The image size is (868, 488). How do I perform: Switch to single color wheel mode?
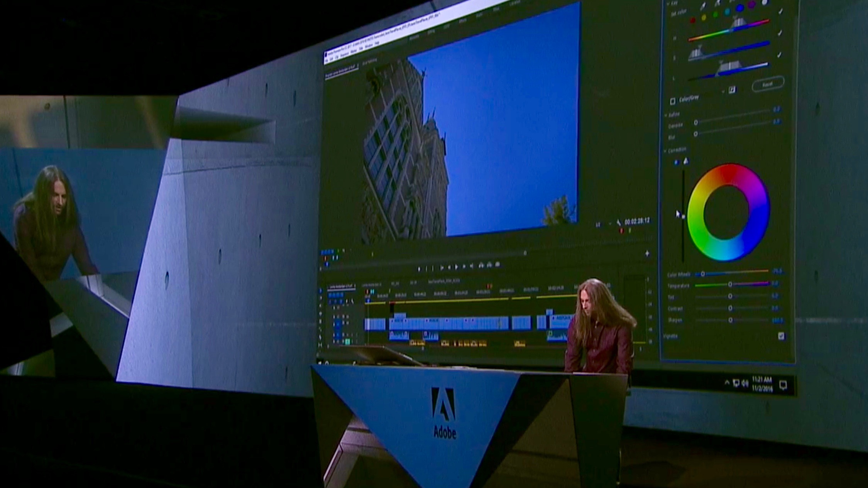(677, 162)
